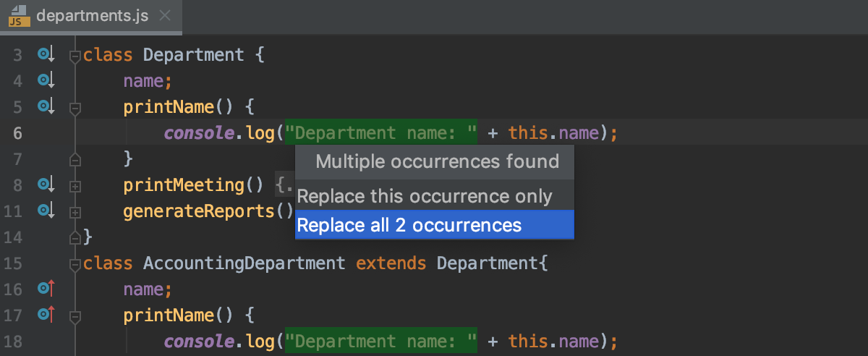This screenshot has width=868, height=356.
Task: Click the JS file icon in the tab
Action: click(19, 16)
